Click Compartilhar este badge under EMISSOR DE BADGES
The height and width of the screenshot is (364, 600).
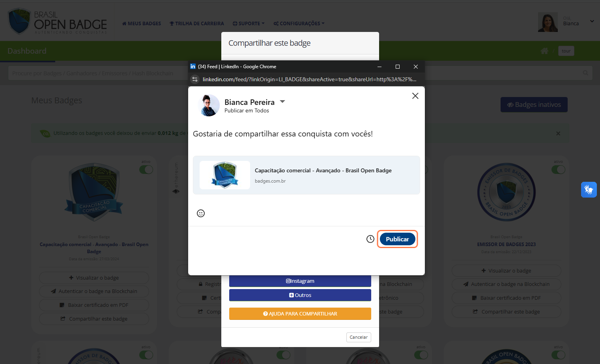[507, 312]
